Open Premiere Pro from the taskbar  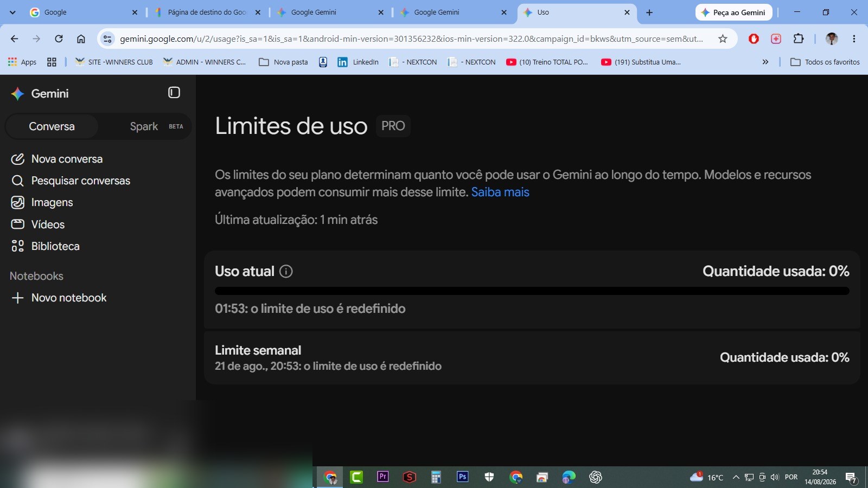tap(383, 477)
